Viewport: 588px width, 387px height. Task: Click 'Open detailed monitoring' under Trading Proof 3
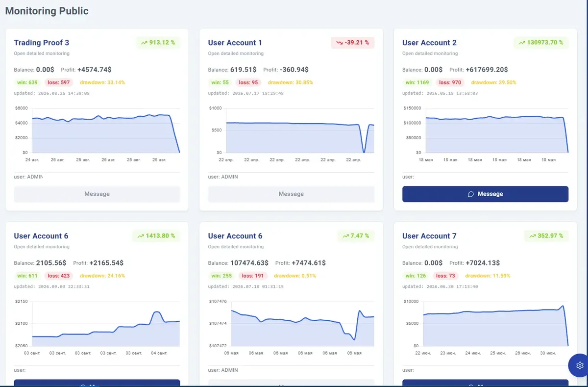(x=42, y=53)
